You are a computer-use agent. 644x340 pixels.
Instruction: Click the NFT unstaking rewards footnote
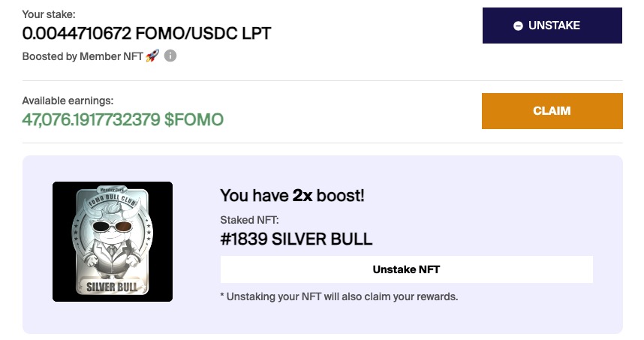(339, 296)
